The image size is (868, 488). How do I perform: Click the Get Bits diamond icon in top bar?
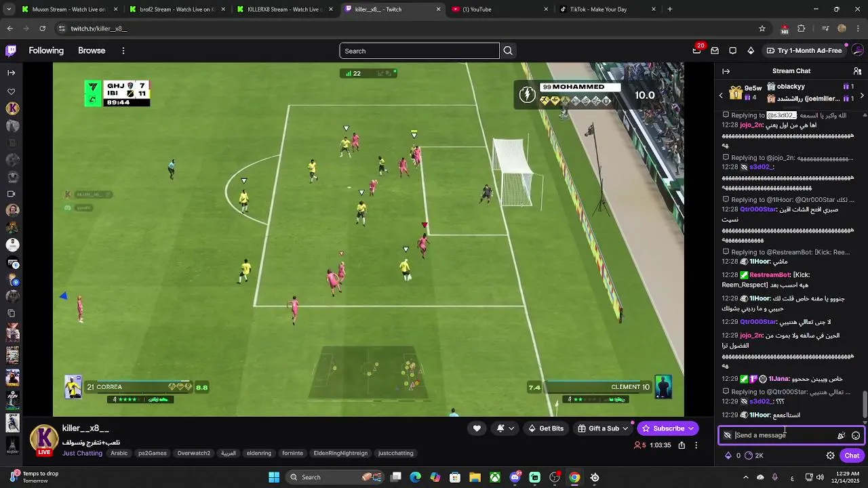pos(751,51)
